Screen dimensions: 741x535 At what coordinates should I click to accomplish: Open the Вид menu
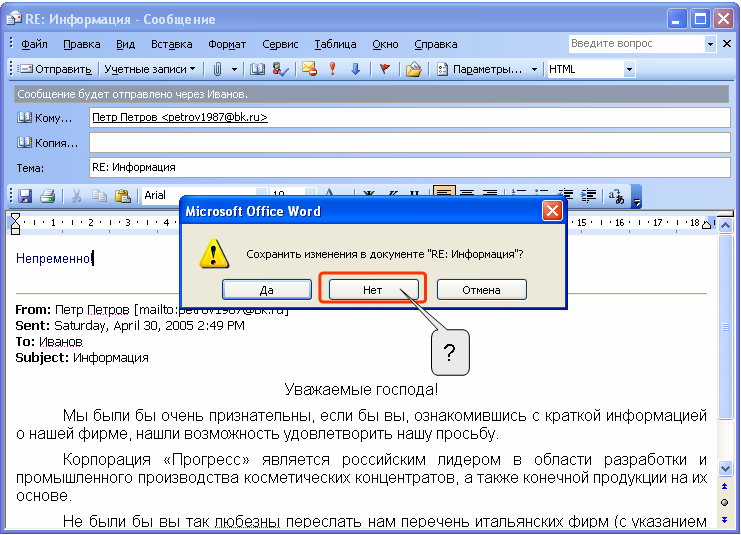pyautogui.click(x=125, y=44)
